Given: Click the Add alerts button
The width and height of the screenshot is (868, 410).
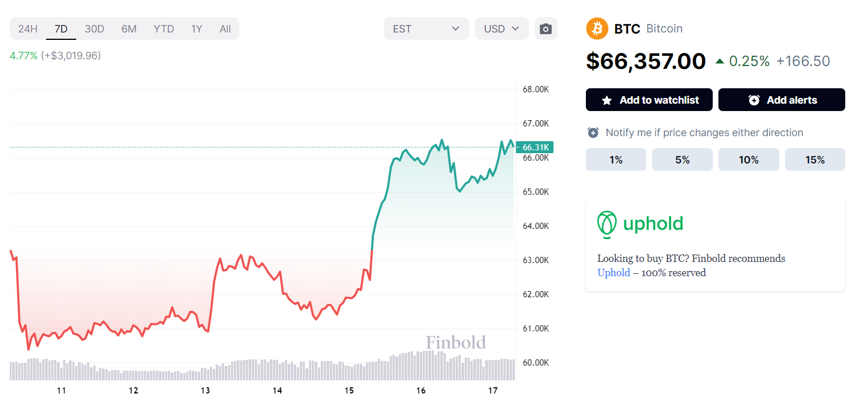Looking at the screenshot, I should point(782,100).
